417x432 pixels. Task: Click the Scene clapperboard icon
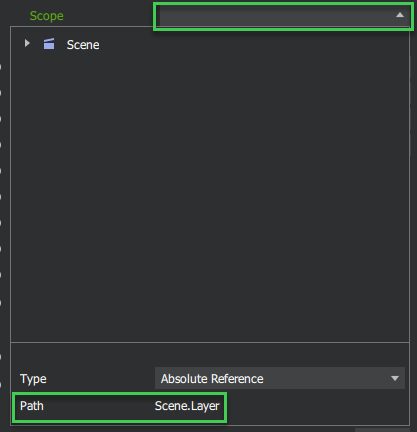click(x=49, y=44)
